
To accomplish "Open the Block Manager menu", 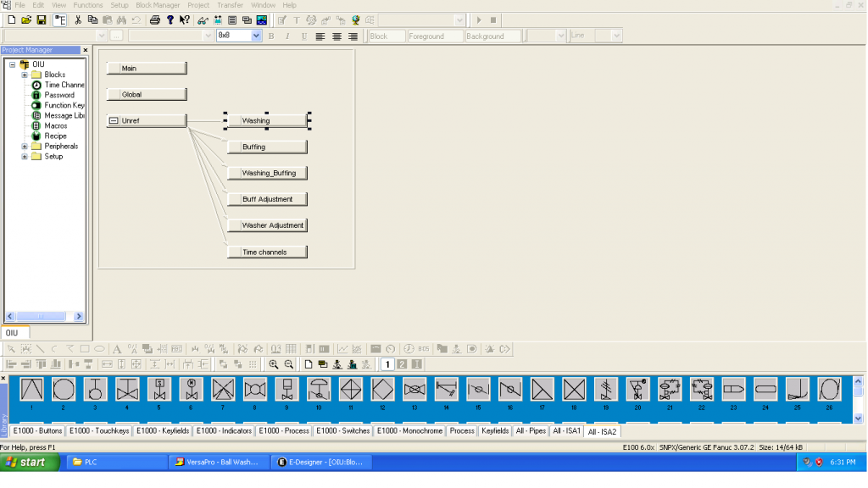I will coord(158,5).
